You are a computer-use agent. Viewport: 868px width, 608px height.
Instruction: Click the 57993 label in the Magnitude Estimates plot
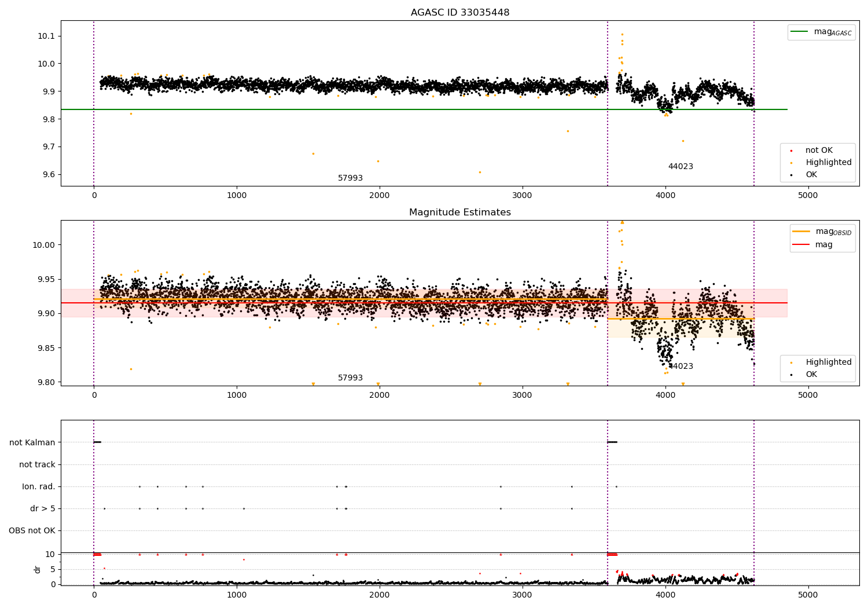(x=350, y=378)
